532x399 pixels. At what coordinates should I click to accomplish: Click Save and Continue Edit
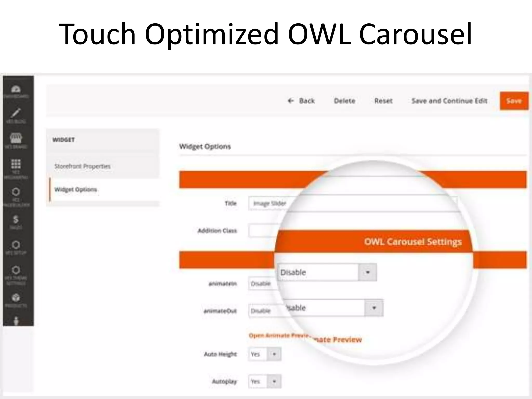pyautogui.click(x=449, y=101)
